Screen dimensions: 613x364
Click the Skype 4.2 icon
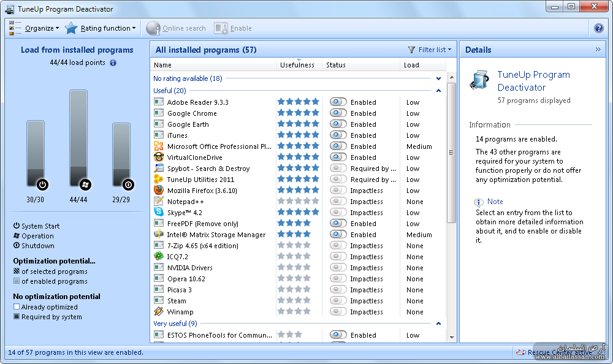point(159,212)
